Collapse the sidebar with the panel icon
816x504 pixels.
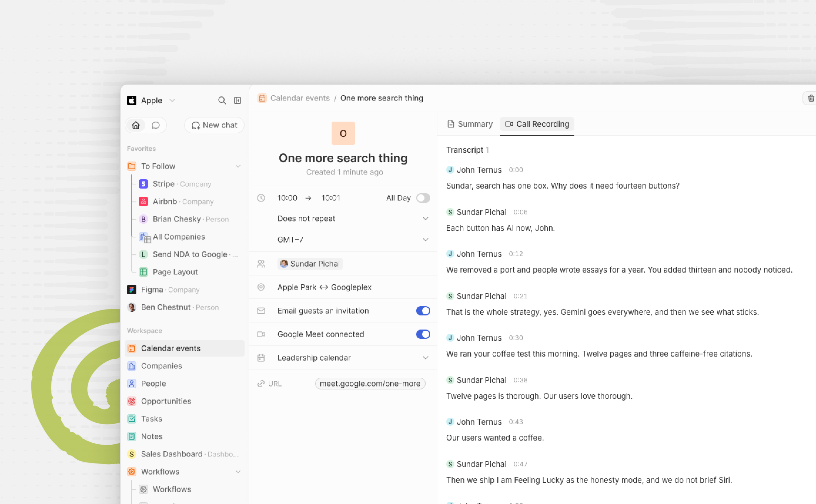click(238, 100)
